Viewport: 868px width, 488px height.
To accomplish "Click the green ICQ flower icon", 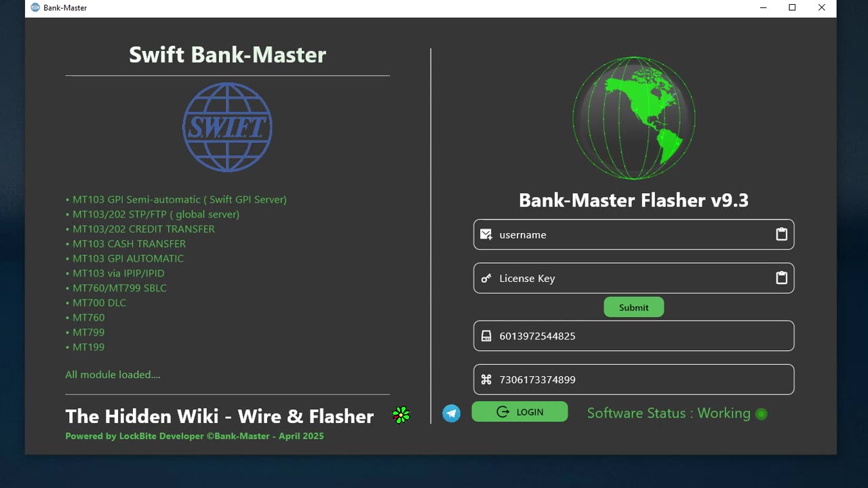I will [x=401, y=415].
